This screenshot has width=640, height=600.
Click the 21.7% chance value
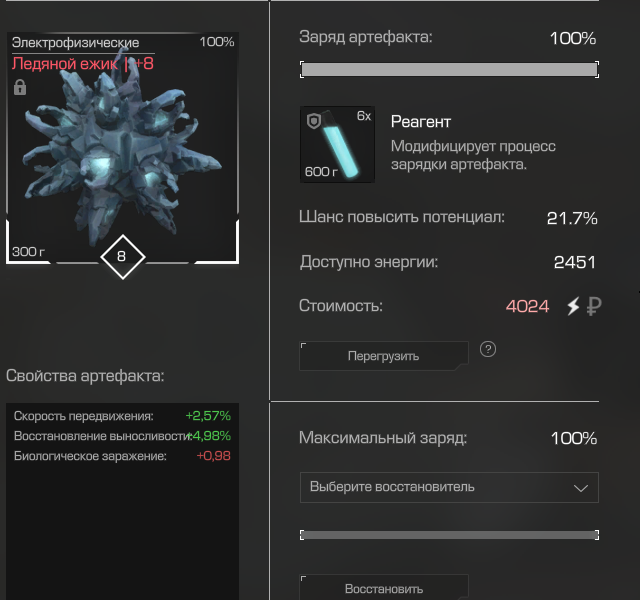(572, 218)
